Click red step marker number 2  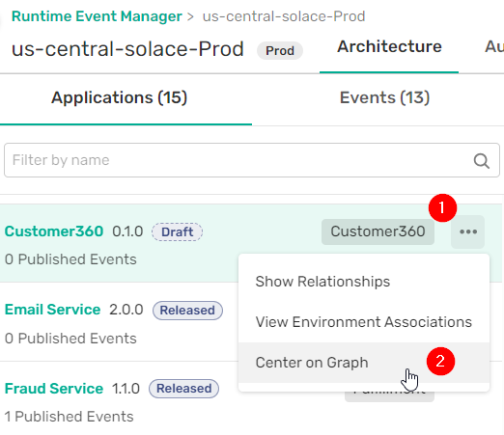click(x=440, y=361)
